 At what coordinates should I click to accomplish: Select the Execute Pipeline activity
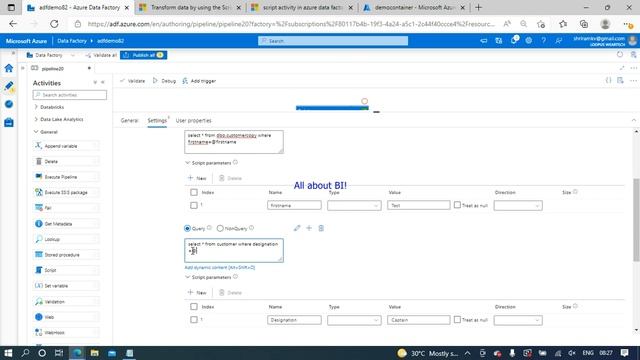click(x=66, y=177)
